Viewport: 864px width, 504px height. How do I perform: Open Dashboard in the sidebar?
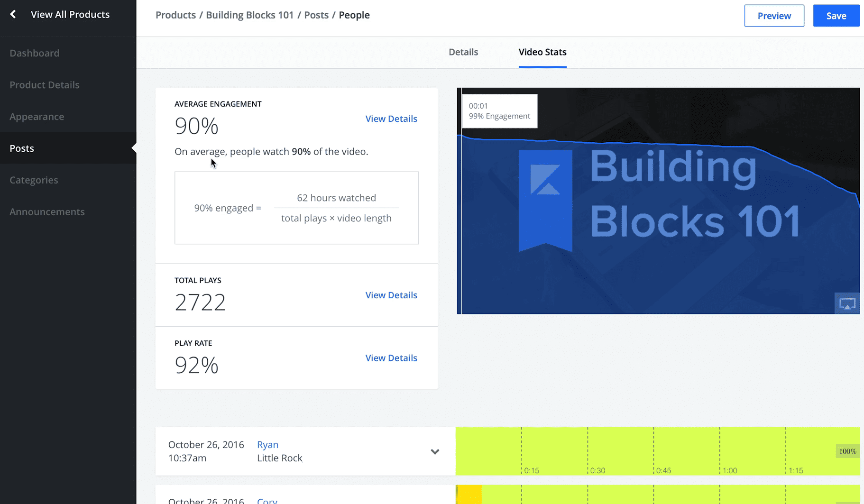pyautogui.click(x=35, y=53)
